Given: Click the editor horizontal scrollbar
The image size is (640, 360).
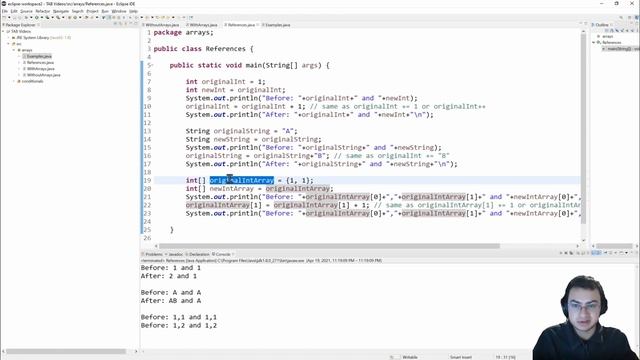Looking at the screenshot, I should [x=329, y=246].
